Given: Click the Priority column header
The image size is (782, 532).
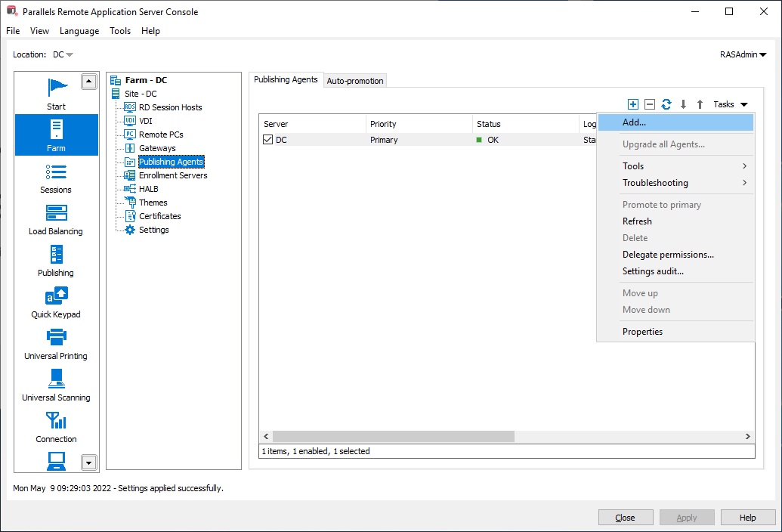Looking at the screenshot, I should [419, 124].
